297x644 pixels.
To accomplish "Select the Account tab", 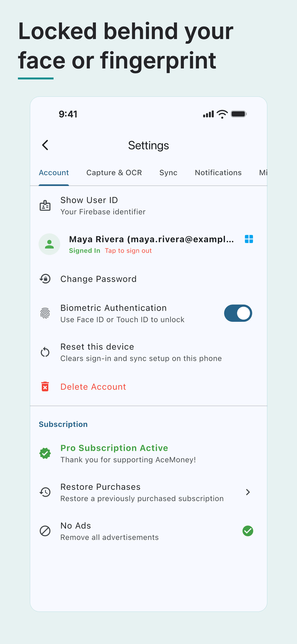I will click(x=54, y=173).
